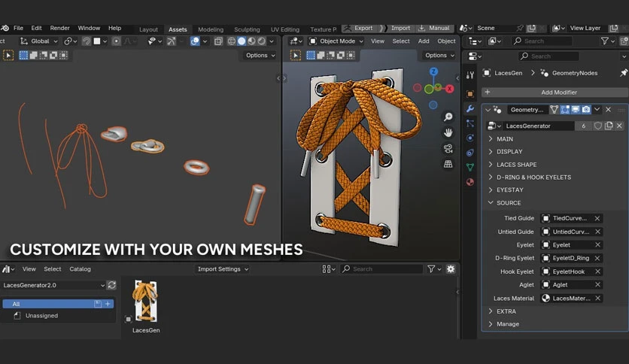629x364 pixels.
Task: Open Import Settings dropdown
Action: (223, 269)
